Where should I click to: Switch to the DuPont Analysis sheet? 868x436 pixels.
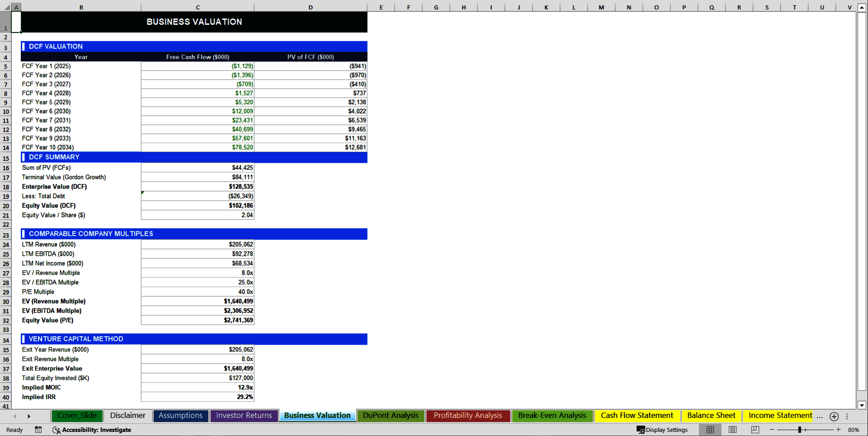390,416
